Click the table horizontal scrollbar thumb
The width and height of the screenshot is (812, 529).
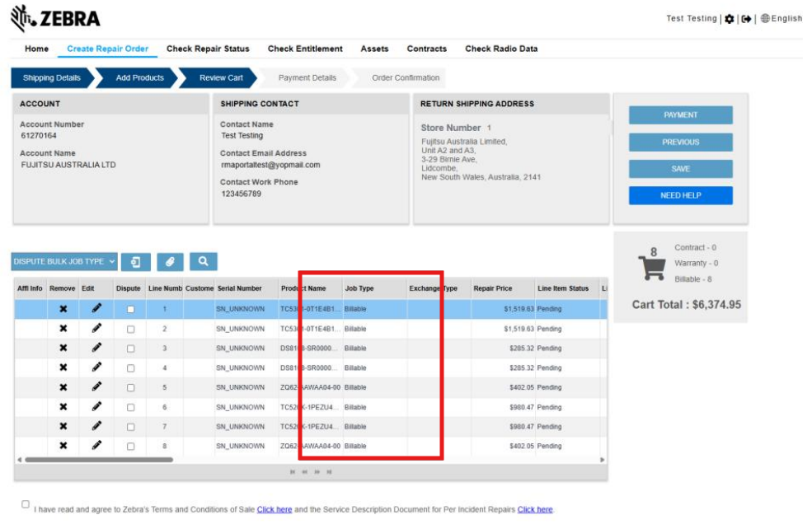pos(99,460)
